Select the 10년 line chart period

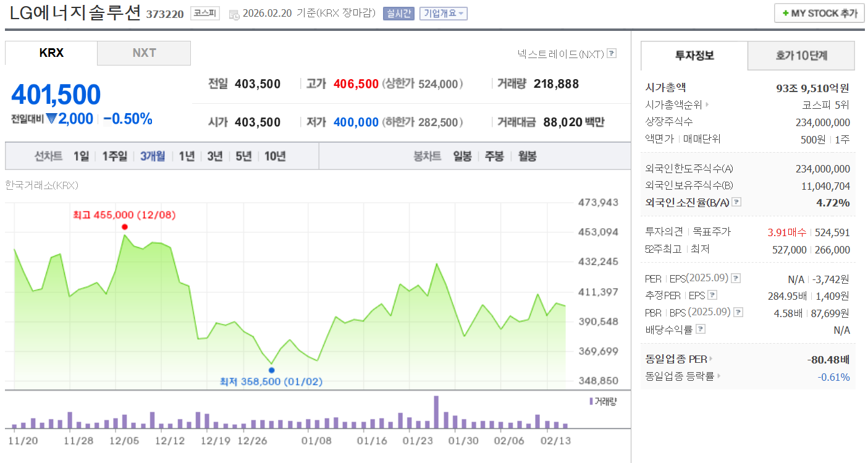[275, 156]
